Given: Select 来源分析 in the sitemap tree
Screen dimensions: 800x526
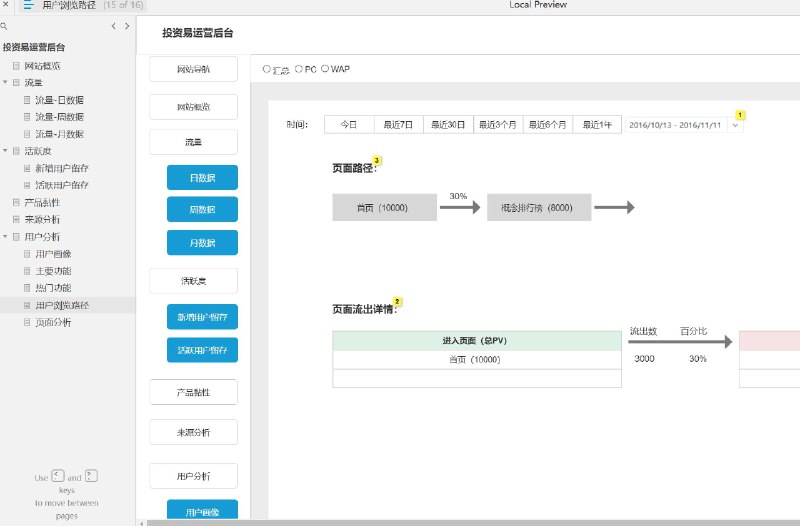Looking at the screenshot, I should coord(42,219).
